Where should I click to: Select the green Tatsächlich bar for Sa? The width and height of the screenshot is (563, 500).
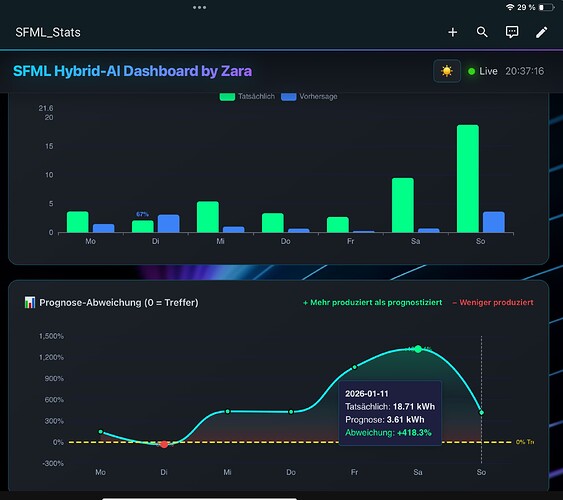(403, 205)
